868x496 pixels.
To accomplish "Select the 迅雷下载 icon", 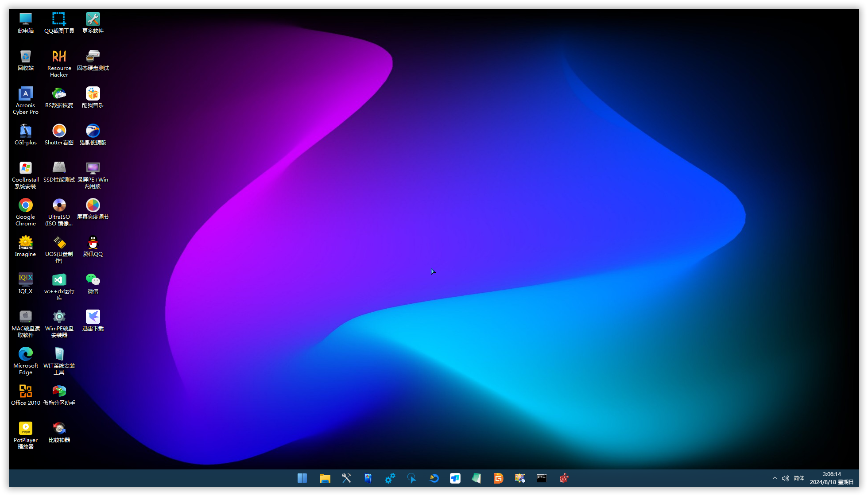I will coord(93,321).
